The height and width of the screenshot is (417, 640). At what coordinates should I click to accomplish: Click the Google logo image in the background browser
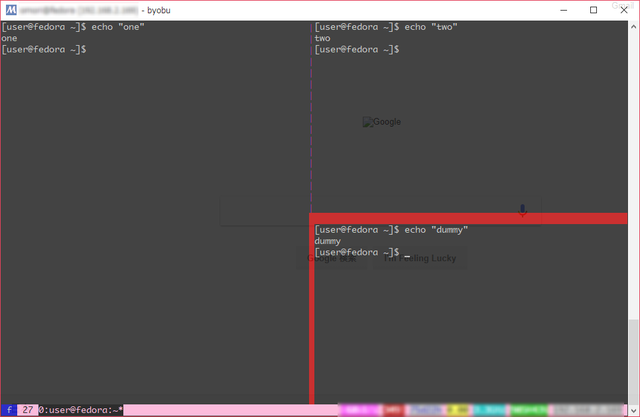[382, 122]
